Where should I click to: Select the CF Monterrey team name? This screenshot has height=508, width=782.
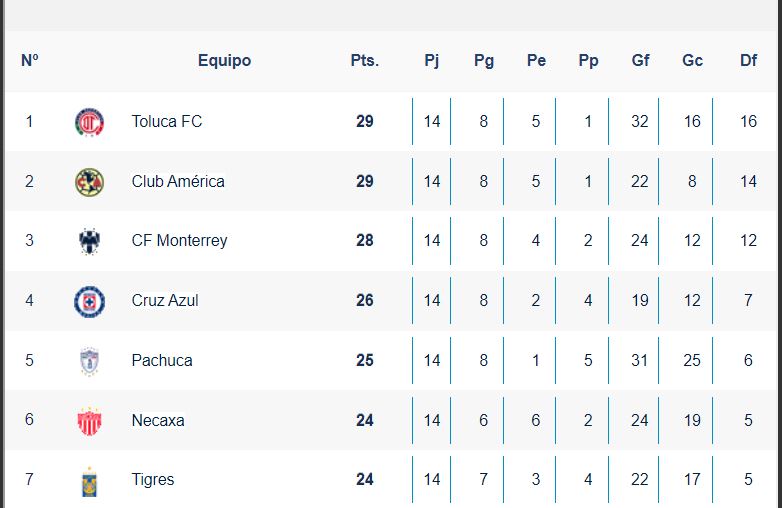[x=179, y=241]
